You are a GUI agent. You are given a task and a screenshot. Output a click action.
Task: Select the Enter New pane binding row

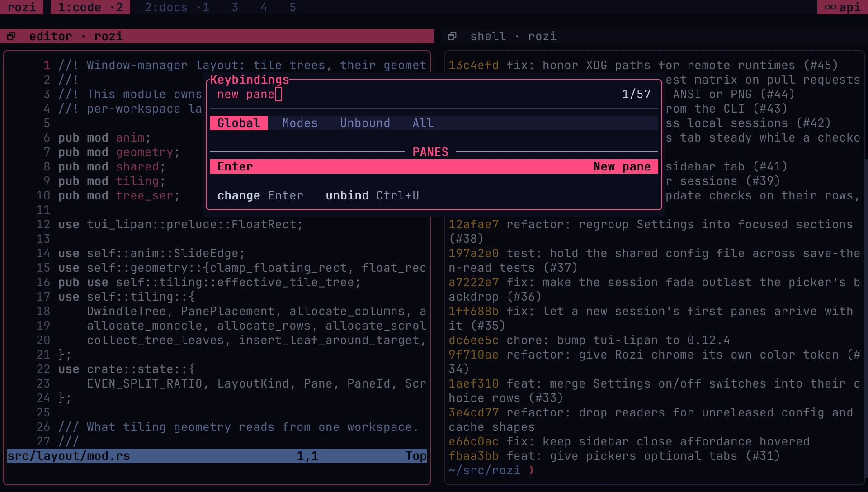point(434,166)
